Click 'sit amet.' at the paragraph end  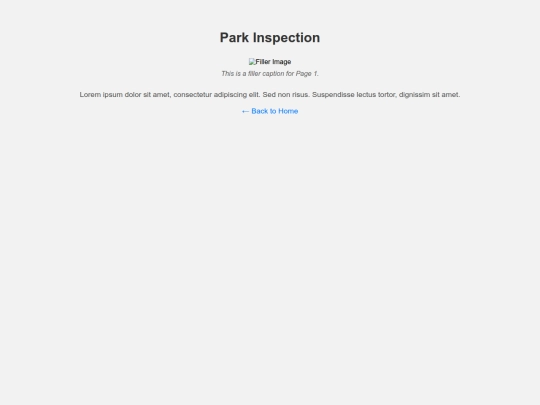446,95
